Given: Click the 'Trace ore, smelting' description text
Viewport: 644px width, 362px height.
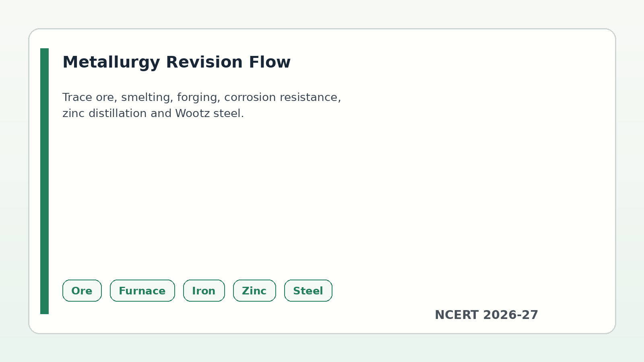Looking at the screenshot, I should click(x=202, y=105).
